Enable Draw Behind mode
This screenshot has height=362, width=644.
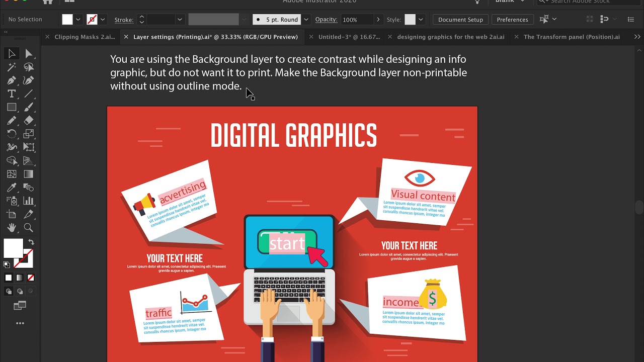pyautogui.click(x=20, y=291)
